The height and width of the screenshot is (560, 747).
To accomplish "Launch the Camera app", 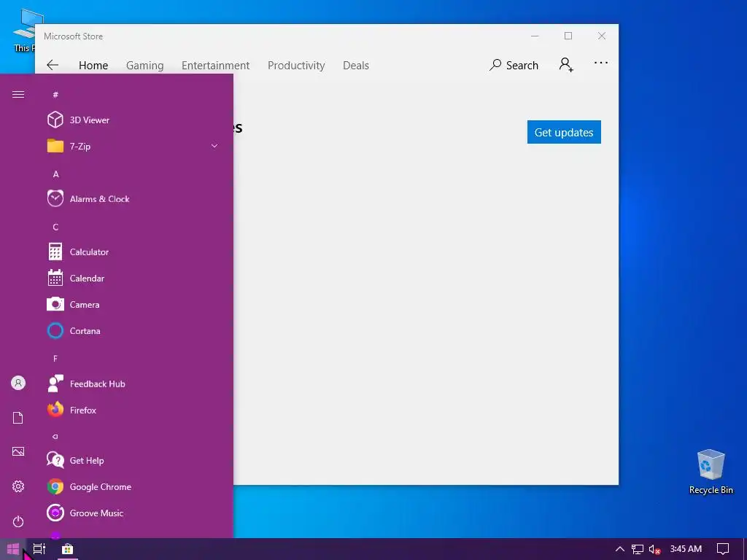I will 133,304.
